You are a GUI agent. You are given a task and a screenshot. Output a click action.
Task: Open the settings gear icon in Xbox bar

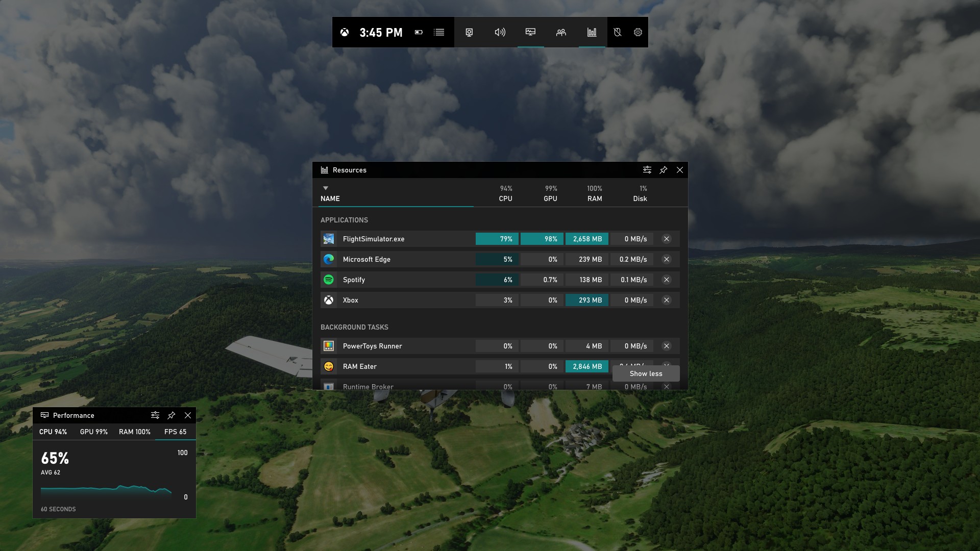point(638,32)
